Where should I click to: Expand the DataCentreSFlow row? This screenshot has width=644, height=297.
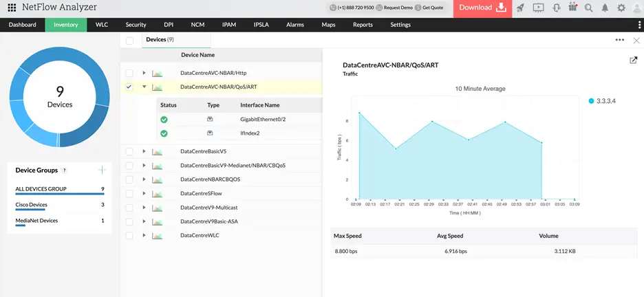(x=144, y=192)
